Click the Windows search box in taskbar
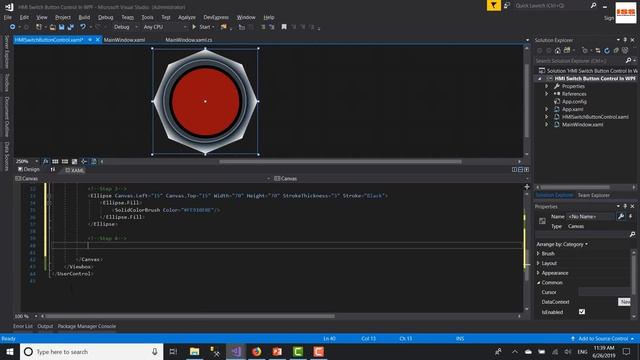Image resolution: width=640 pixels, height=360 pixels. click(x=91, y=351)
